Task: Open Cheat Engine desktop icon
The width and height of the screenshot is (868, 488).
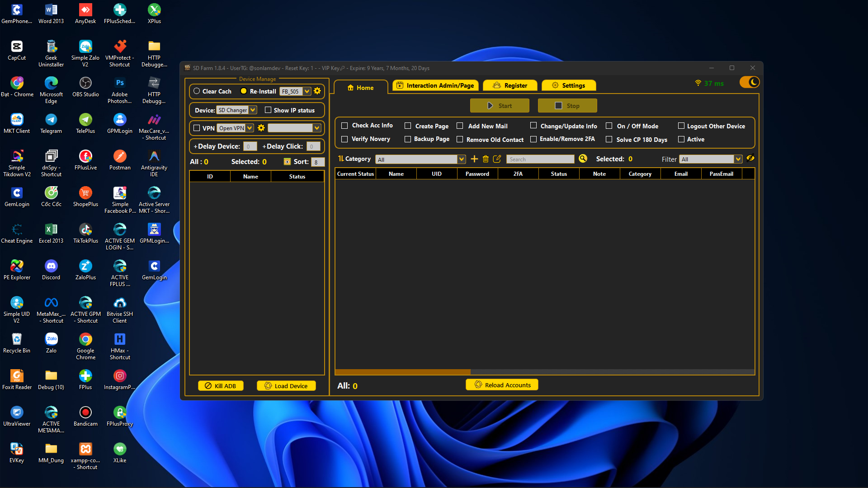Action: [17, 233]
